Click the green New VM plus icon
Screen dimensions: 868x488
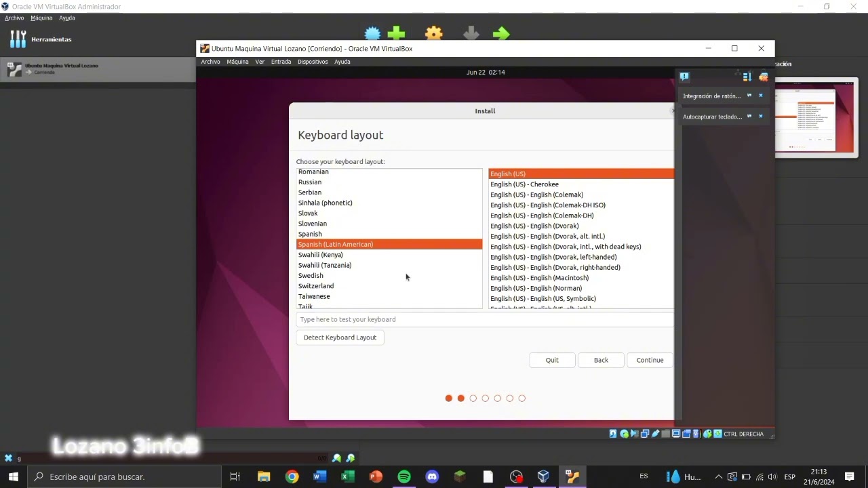(397, 34)
